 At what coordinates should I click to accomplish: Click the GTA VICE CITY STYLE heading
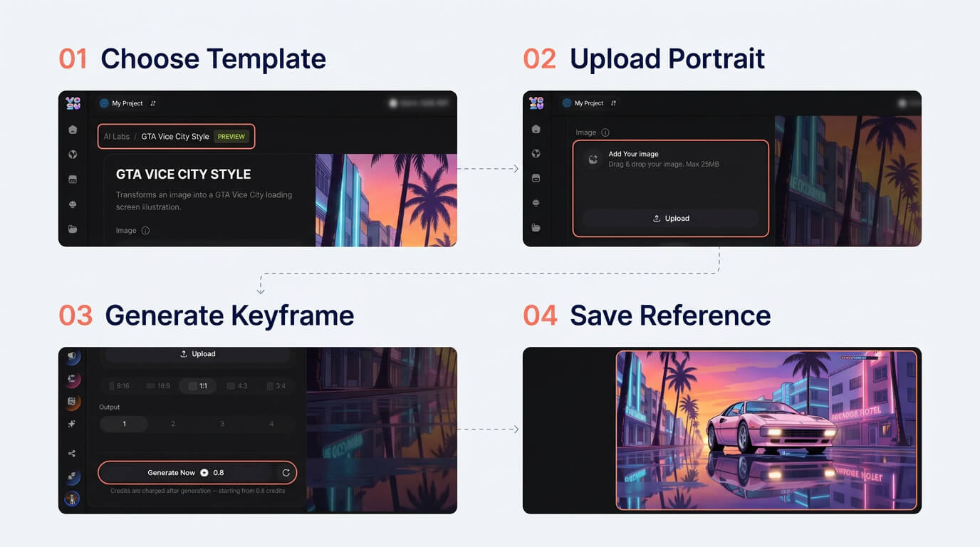coord(184,174)
